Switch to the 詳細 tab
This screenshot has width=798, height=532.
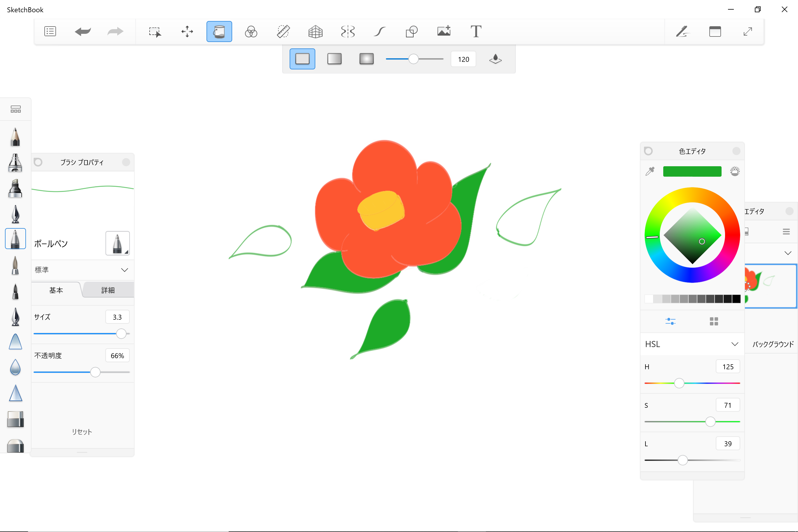108,290
